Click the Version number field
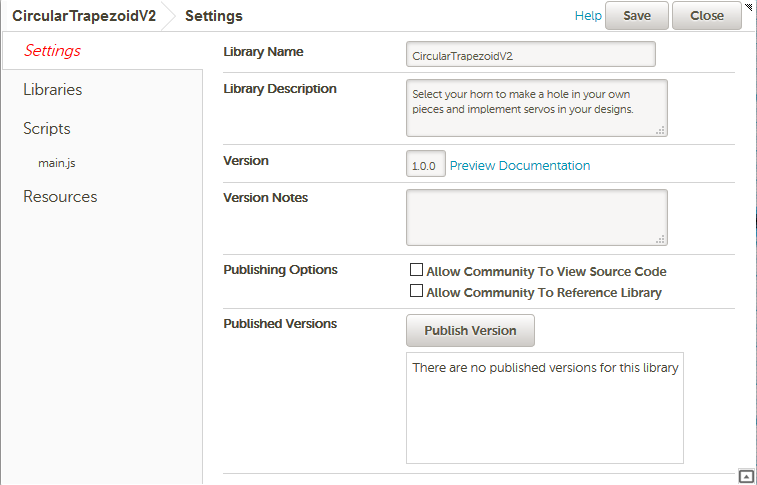This screenshot has height=485, width=757. click(x=426, y=164)
